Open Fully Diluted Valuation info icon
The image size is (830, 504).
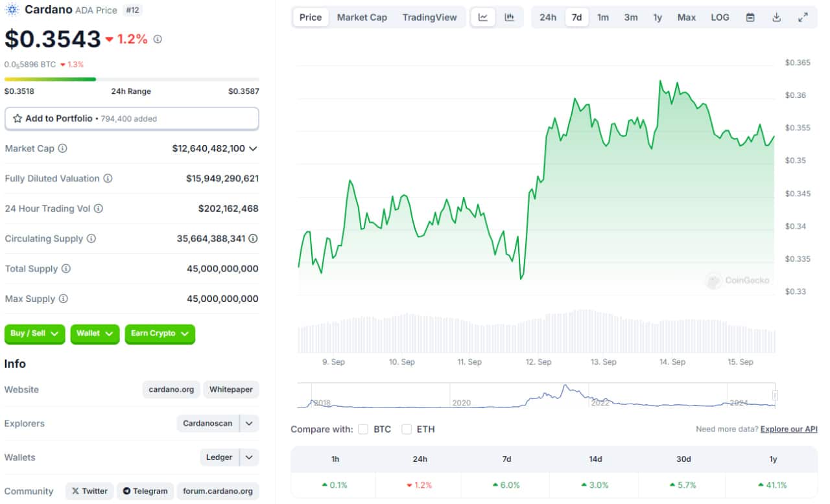(108, 178)
